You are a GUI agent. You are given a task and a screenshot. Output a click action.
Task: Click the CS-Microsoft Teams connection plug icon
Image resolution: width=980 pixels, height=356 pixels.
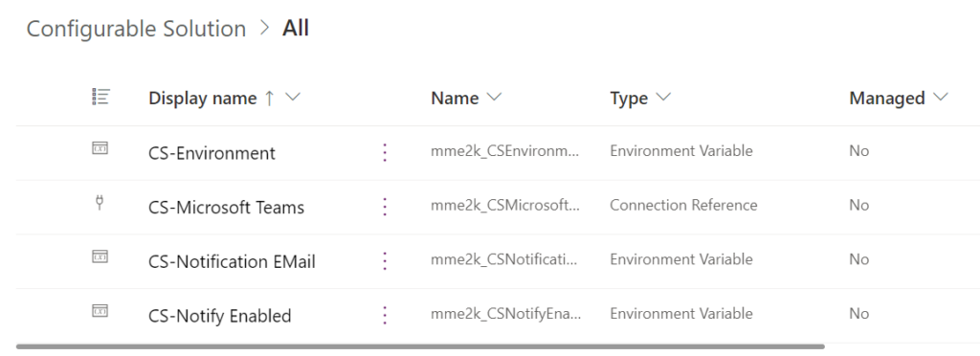click(x=100, y=202)
